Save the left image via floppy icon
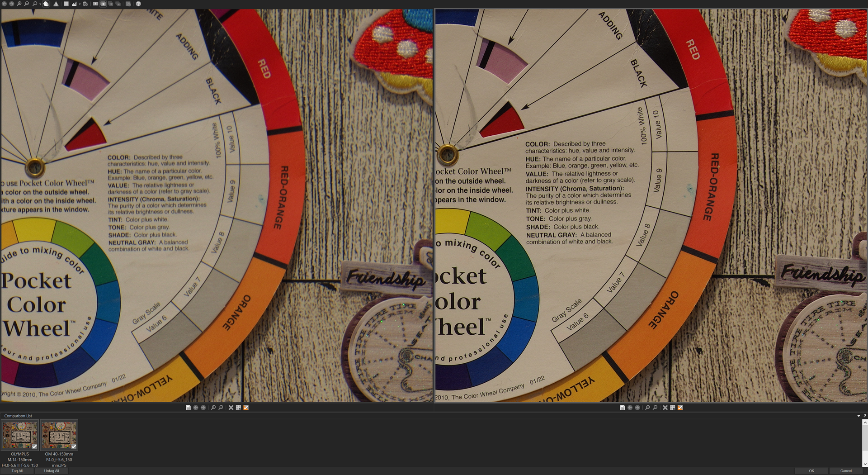Screen dimensions: 868x475 [188, 408]
